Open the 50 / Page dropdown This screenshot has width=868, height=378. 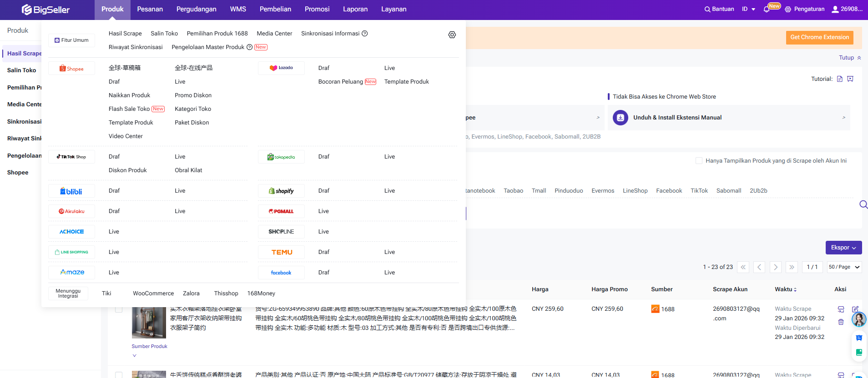click(844, 267)
